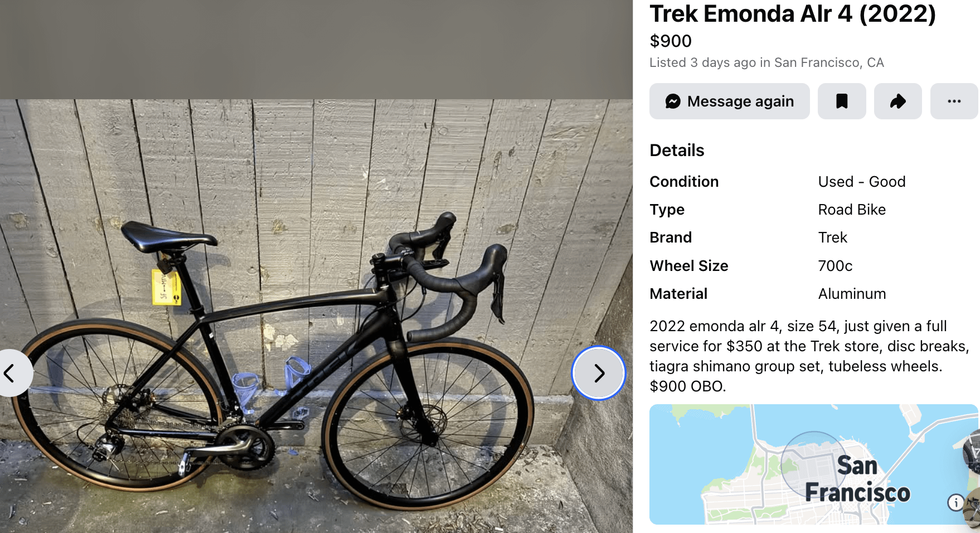Select the "Road Bike" type value
980x533 pixels.
point(851,210)
